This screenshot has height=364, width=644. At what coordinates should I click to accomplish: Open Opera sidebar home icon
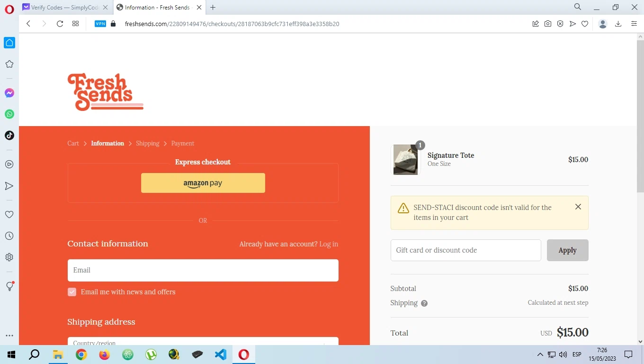click(9, 43)
